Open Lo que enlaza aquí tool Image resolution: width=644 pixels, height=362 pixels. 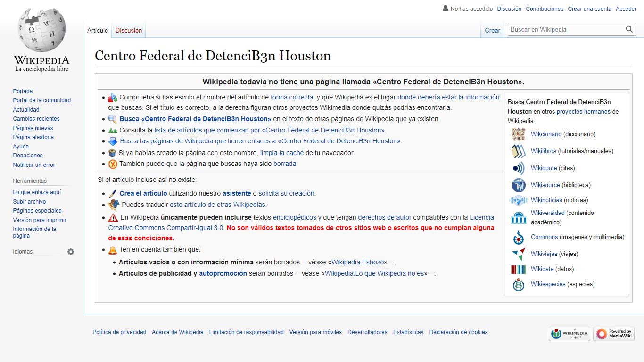pos(37,192)
